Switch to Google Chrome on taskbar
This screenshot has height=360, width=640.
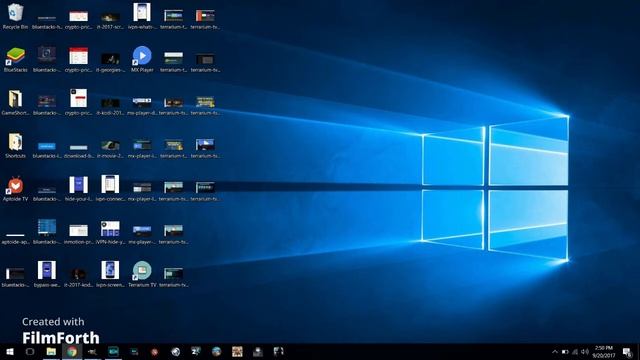[x=72, y=351]
